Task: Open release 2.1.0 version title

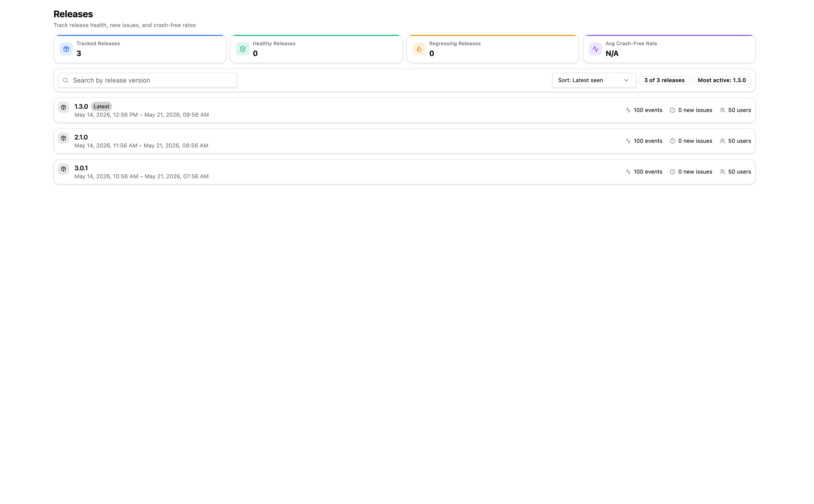Action: (x=81, y=137)
